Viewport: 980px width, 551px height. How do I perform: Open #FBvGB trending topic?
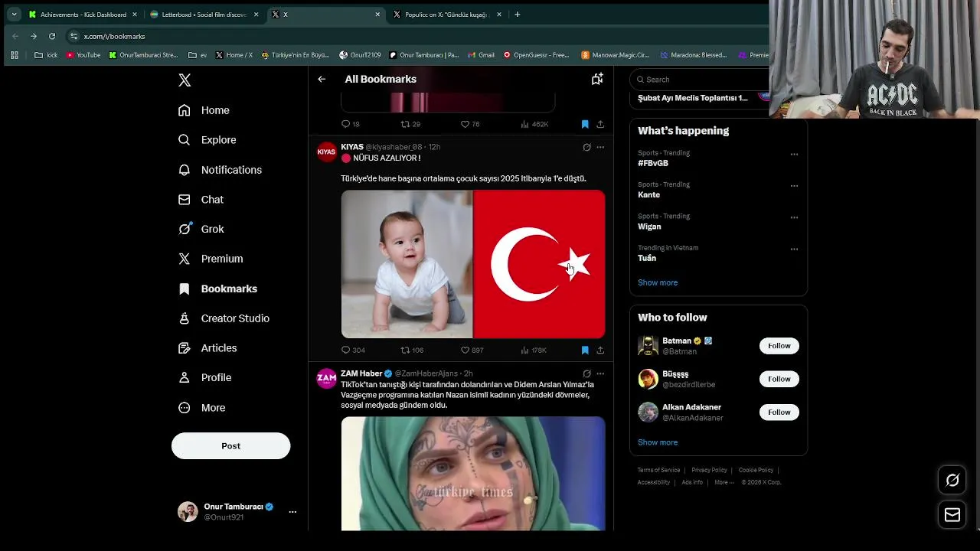pos(653,163)
